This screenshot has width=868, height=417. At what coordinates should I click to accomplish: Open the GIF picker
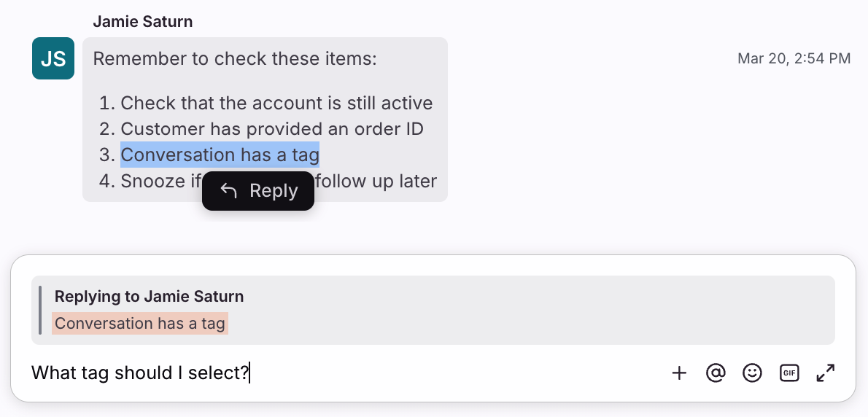tap(788, 373)
